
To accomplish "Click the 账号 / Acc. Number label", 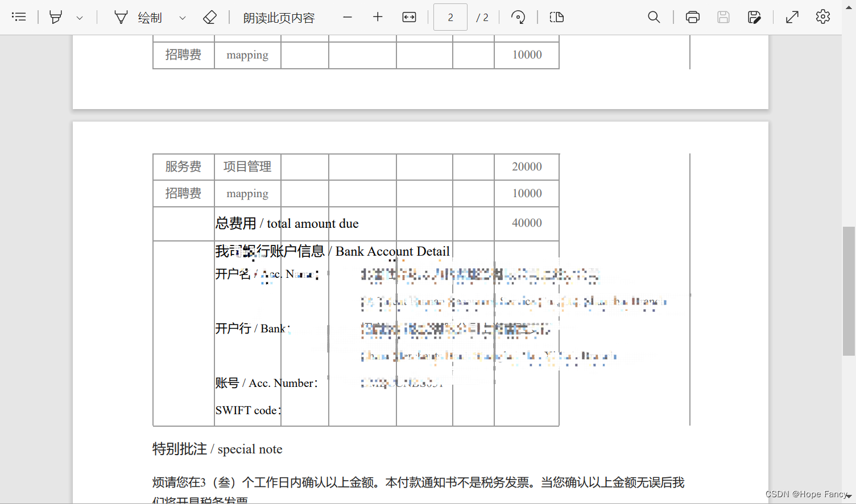I will (x=266, y=383).
